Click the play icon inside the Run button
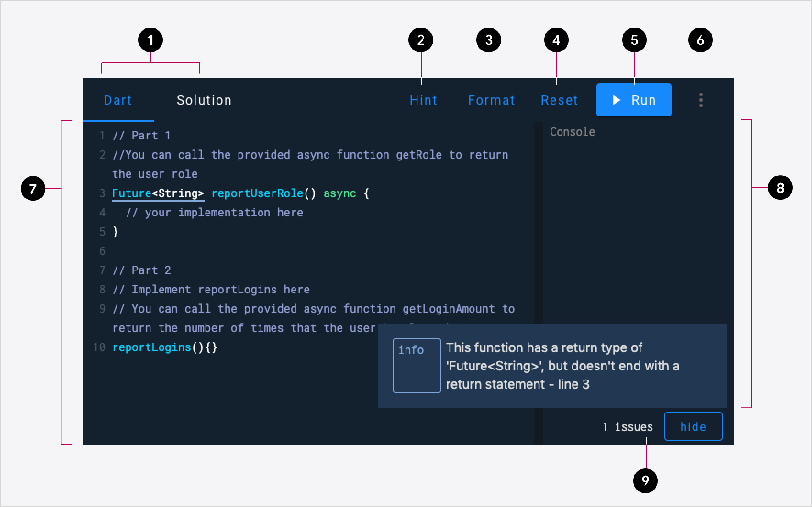812x507 pixels. pos(616,100)
